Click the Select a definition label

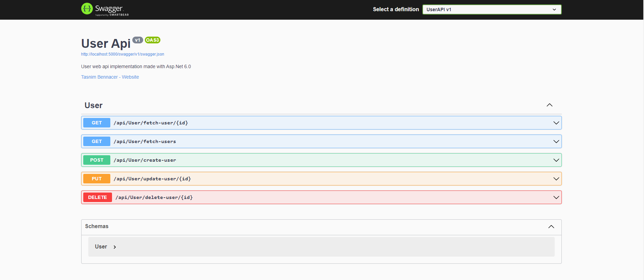click(396, 9)
